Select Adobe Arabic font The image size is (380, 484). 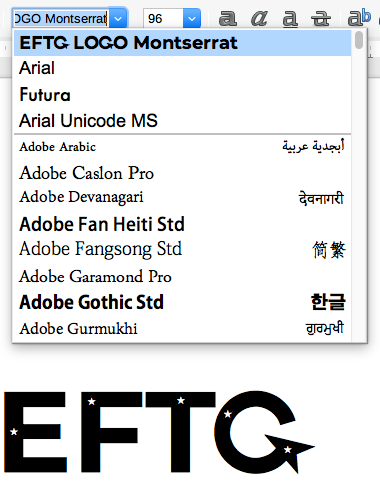pos(182,147)
